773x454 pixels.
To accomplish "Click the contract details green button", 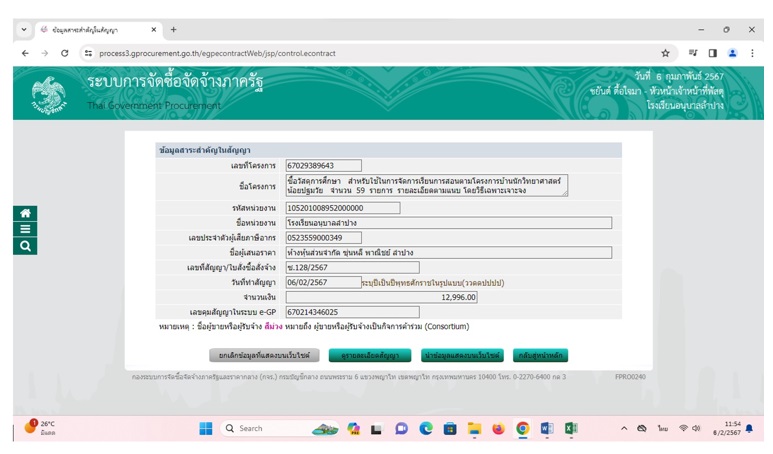I will pos(370,355).
